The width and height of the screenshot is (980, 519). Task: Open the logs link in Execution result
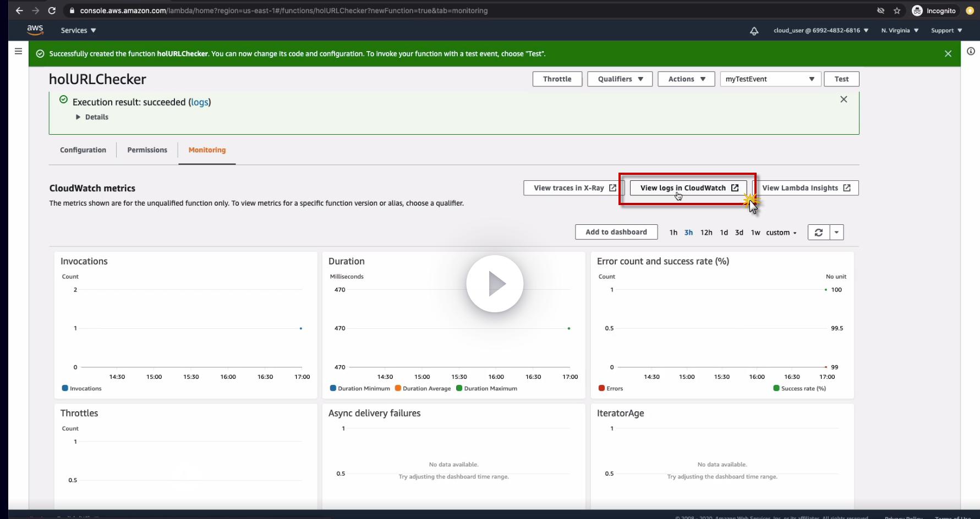200,102
